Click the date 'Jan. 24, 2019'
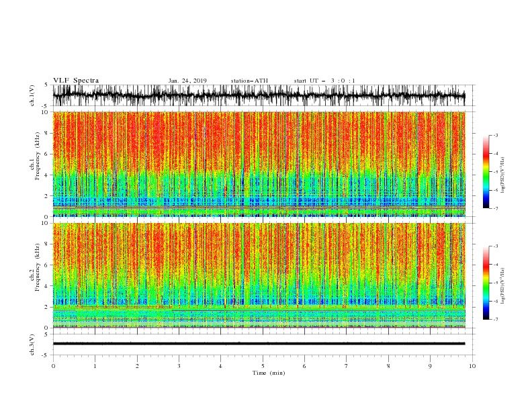This screenshot has height=411, width=532. [187, 81]
